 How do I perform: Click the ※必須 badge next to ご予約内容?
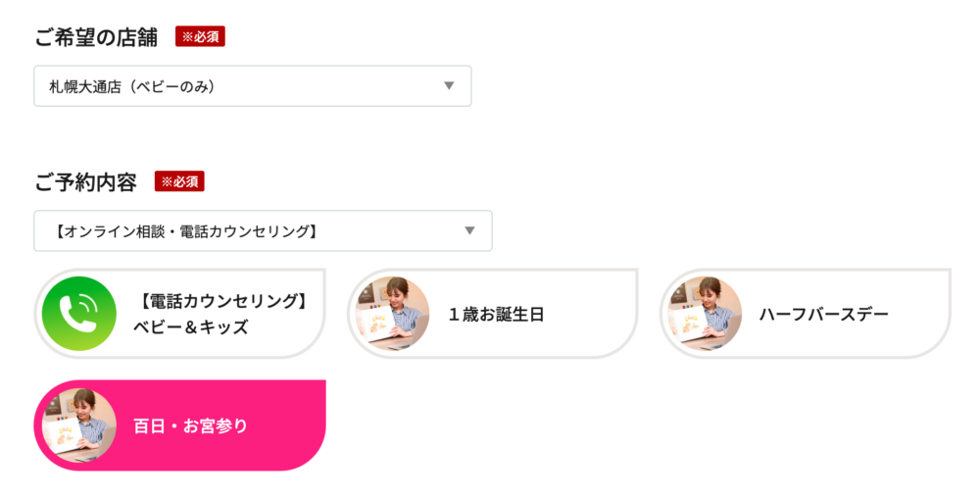(x=179, y=181)
